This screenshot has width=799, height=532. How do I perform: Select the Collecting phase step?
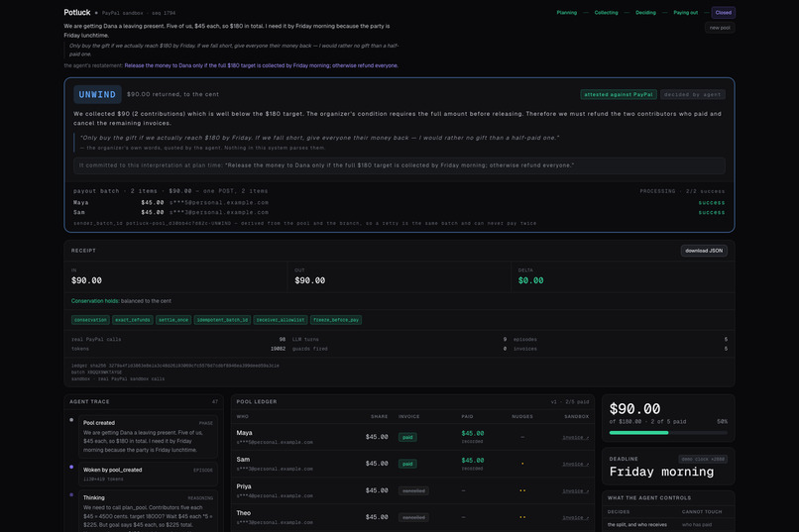click(x=606, y=13)
